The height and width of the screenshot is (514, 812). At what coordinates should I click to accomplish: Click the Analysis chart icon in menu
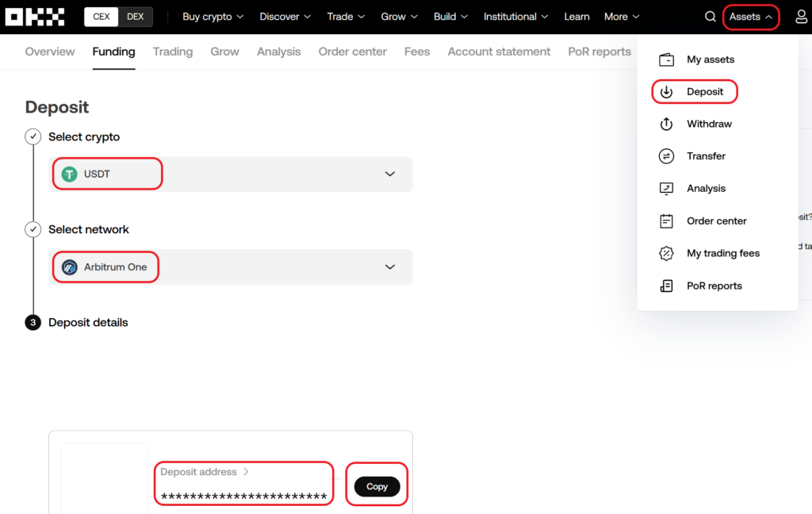[666, 189]
